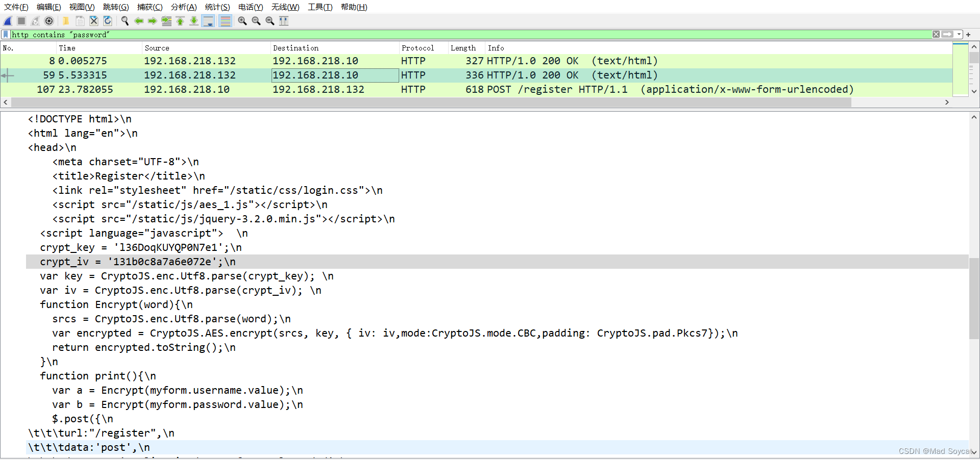Select the \tdata:'post' line
The width and height of the screenshot is (980, 460).
(x=498, y=447)
